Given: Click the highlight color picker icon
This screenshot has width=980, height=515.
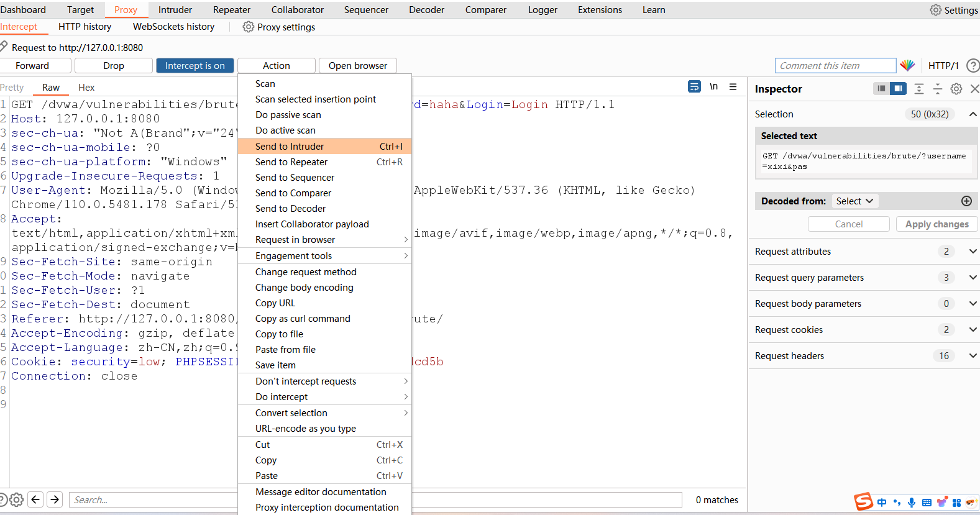Looking at the screenshot, I should coord(907,65).
